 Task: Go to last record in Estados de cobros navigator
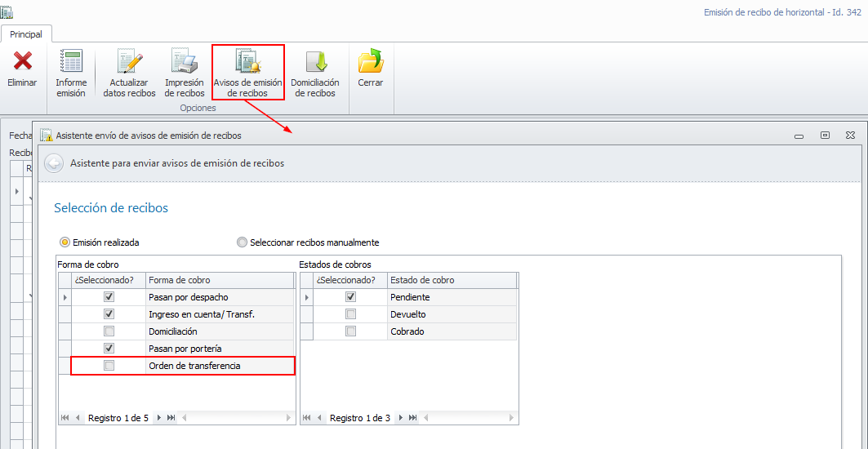(413, 417)
